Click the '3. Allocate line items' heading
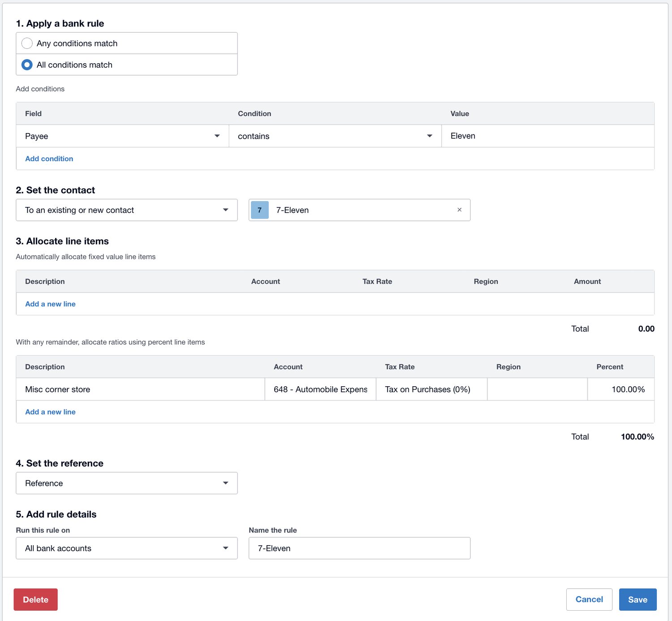The width and height of the screenshot is (672, 621). click(x=62, y=241)
